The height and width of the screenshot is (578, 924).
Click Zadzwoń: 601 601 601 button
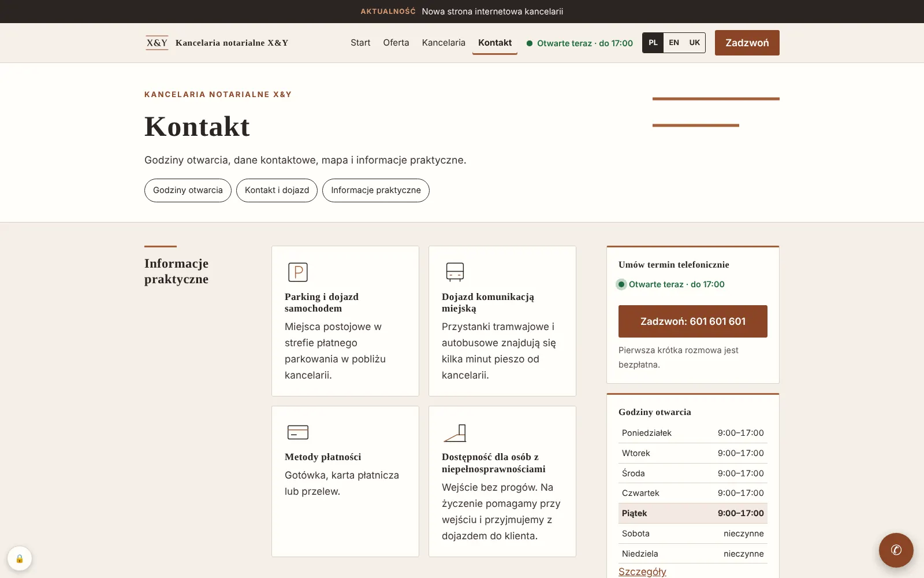(693, 321)
